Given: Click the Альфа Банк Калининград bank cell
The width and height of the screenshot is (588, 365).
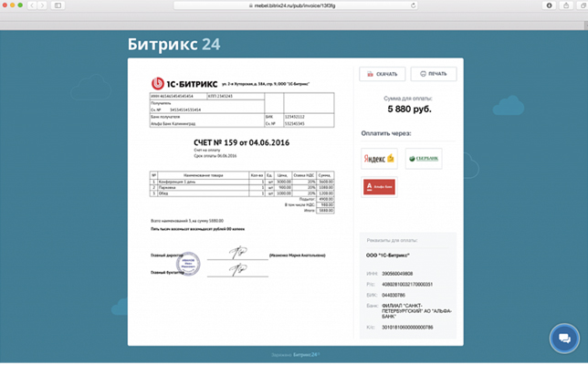Looking at the screenshot, I should pyautogui.click(x=173, y=124).
